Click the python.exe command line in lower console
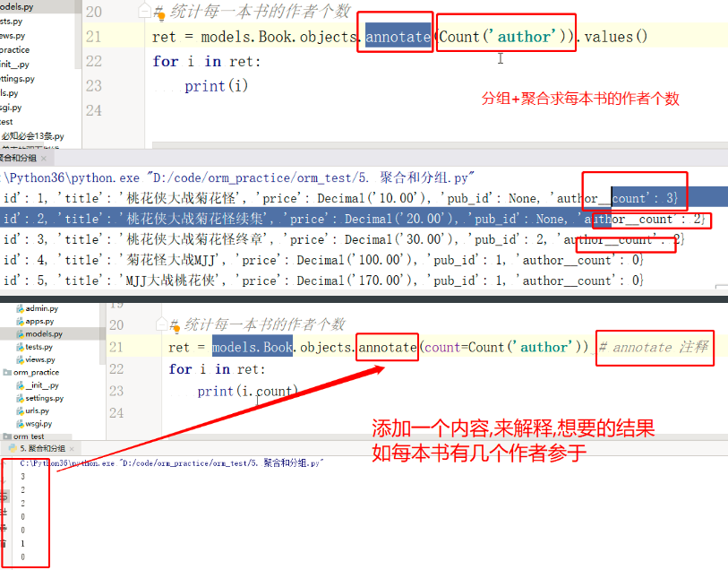The height and width of the screenshot is (570, 728). tap(172, 463)
